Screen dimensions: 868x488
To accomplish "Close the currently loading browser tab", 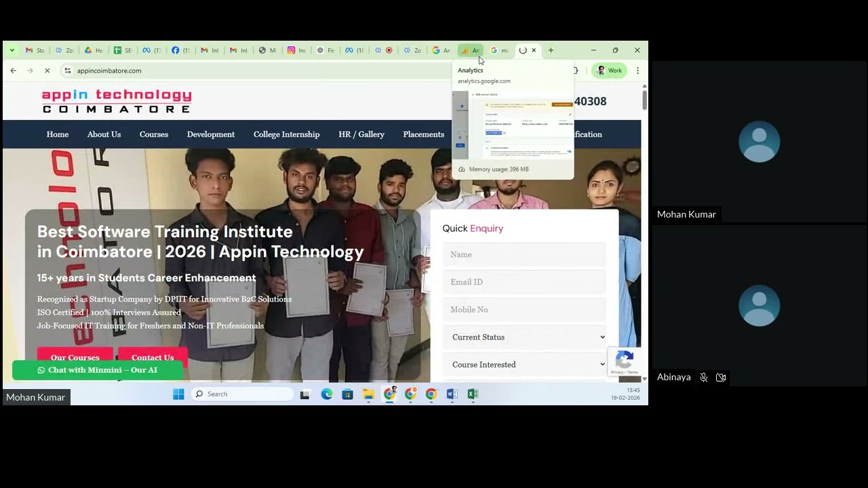I will 534,50.
